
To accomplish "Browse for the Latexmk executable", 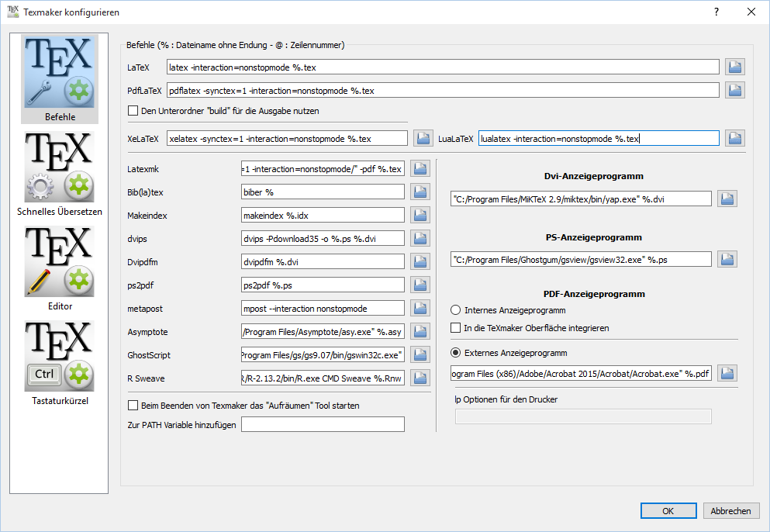I will click(420, 168).
